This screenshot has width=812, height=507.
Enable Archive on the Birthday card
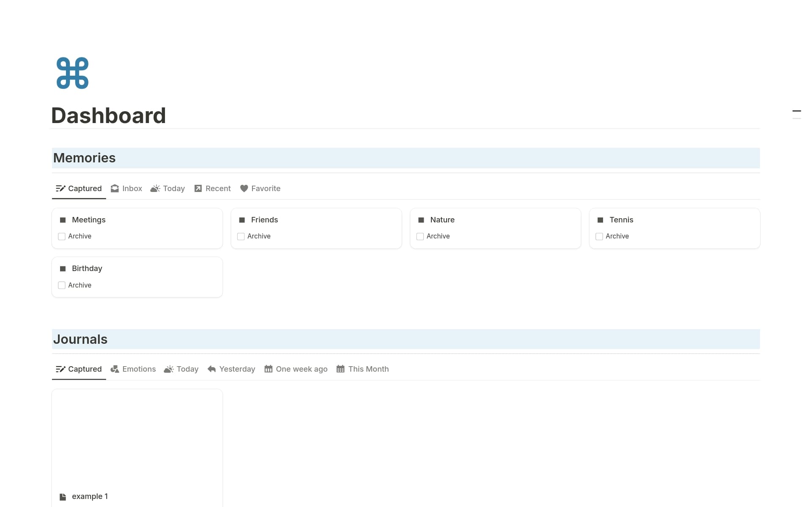(62, 285)
